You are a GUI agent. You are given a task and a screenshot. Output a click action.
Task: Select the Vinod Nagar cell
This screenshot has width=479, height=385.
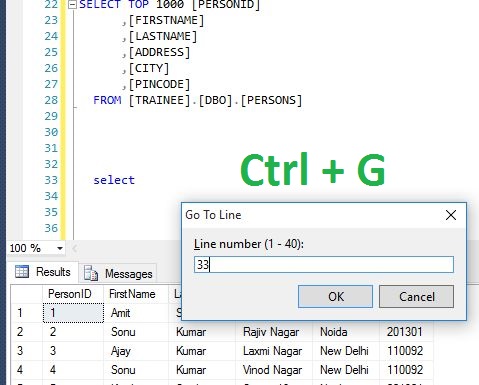[x=274, y=370]
